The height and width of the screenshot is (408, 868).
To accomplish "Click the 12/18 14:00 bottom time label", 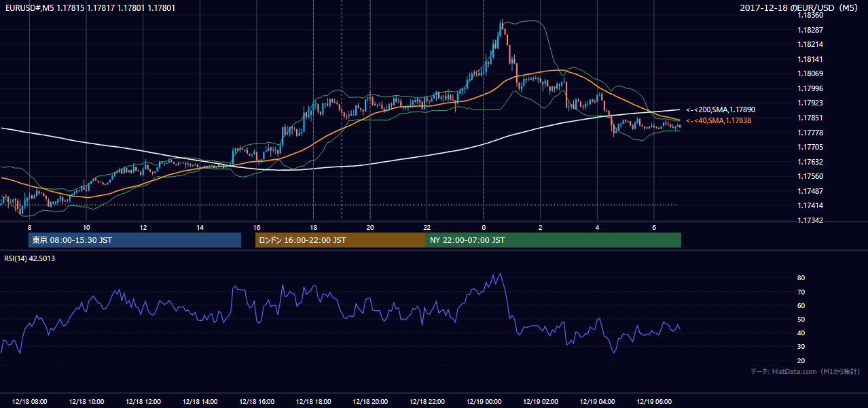I will point(200,401).
